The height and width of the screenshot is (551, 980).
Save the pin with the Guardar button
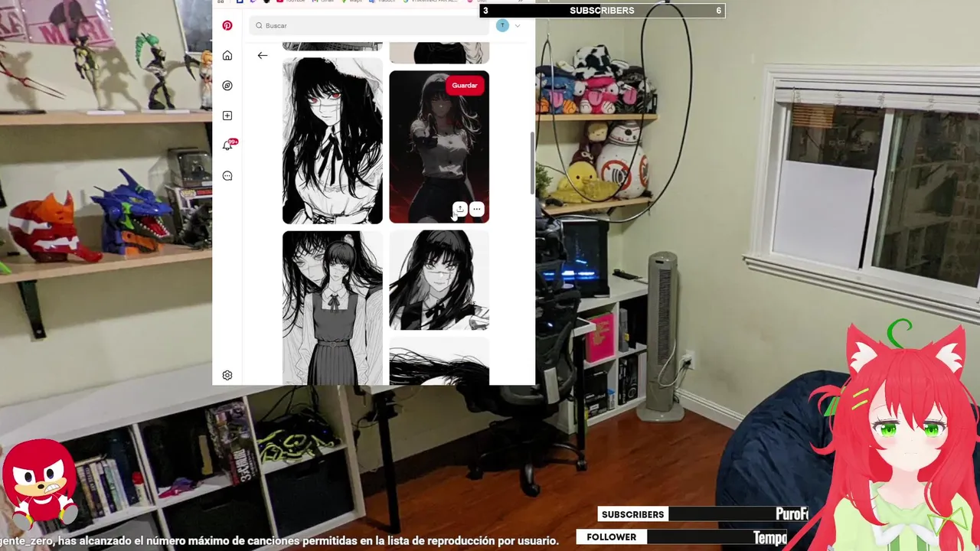point(464,85)
